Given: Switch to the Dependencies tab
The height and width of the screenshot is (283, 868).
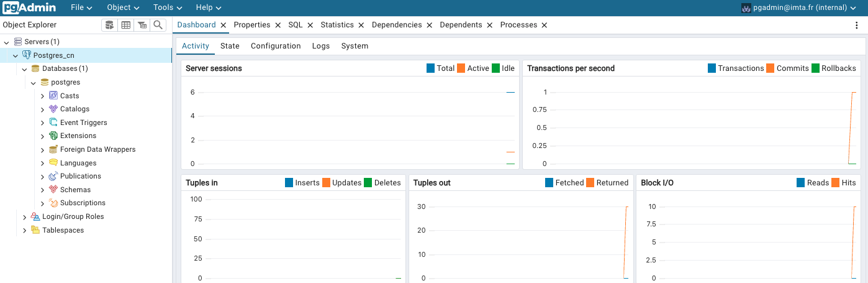Looking at the screenshot, I should pyautogui.click(x=397, y=25).
